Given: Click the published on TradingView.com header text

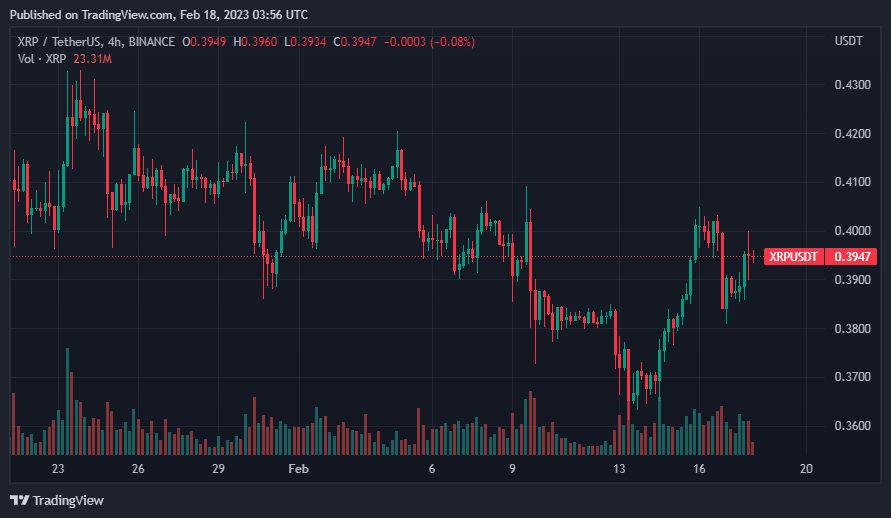Looking at the screenshot, I should [x=158, y=15].
